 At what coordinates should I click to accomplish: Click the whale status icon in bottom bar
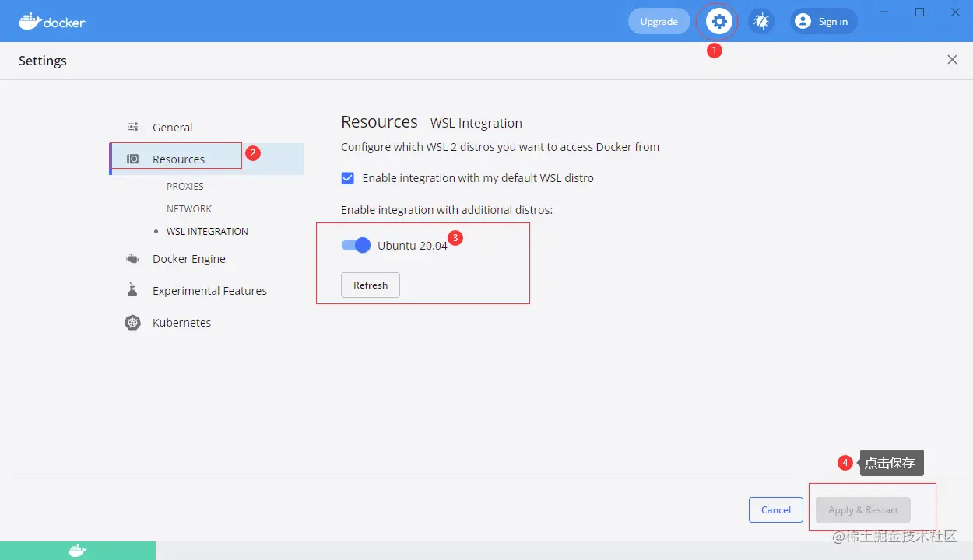tap(78, 551)
